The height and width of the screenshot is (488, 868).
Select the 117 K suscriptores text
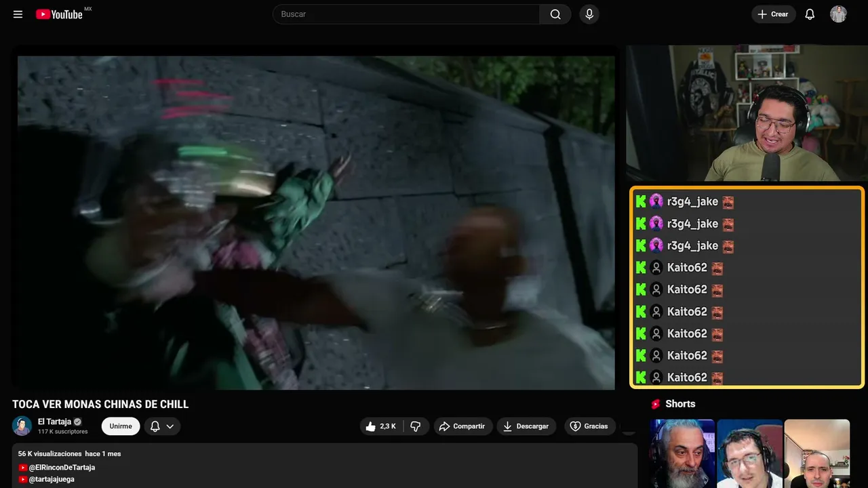[63, 432]
